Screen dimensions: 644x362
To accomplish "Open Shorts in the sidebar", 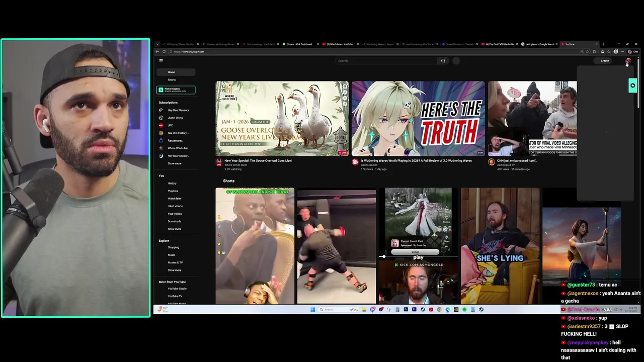I will click(x=176, y=79).
